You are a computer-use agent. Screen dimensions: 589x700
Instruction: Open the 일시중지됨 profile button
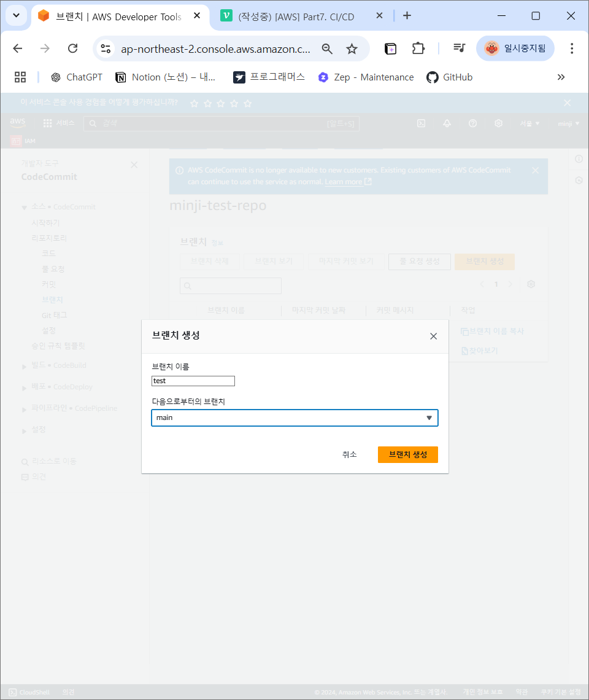click(x=515, y=49)
